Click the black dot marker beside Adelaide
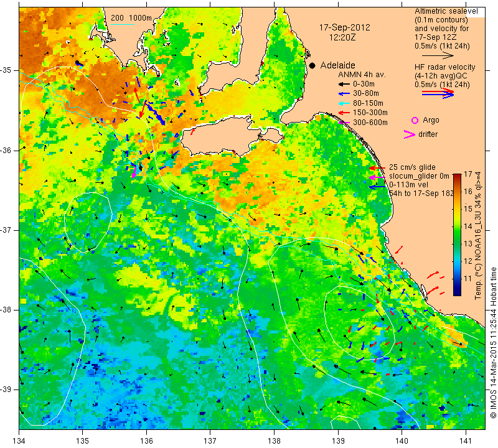Image resolution: width=498 pixels, height=448 pixels. point(312,65)
